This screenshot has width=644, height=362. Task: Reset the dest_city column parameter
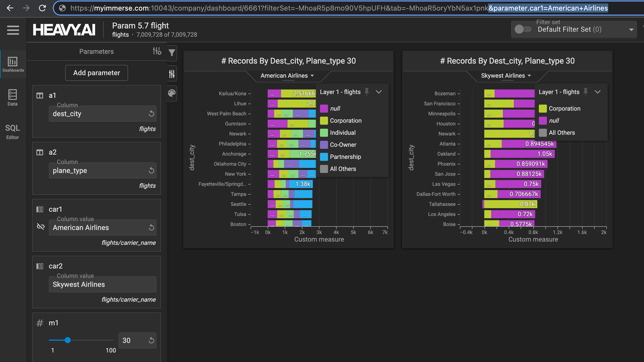click(x=151, y=114)
